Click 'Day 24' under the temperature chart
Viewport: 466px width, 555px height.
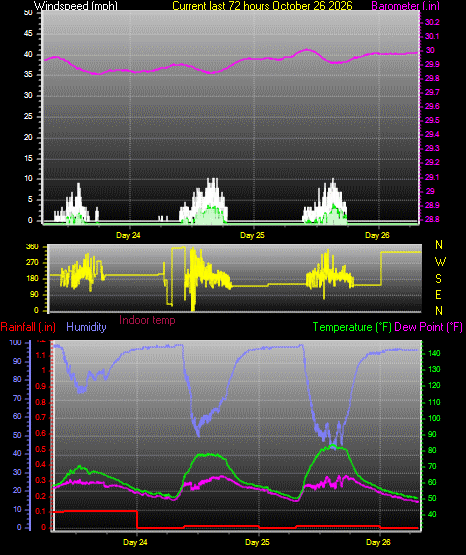coord(135,542)
